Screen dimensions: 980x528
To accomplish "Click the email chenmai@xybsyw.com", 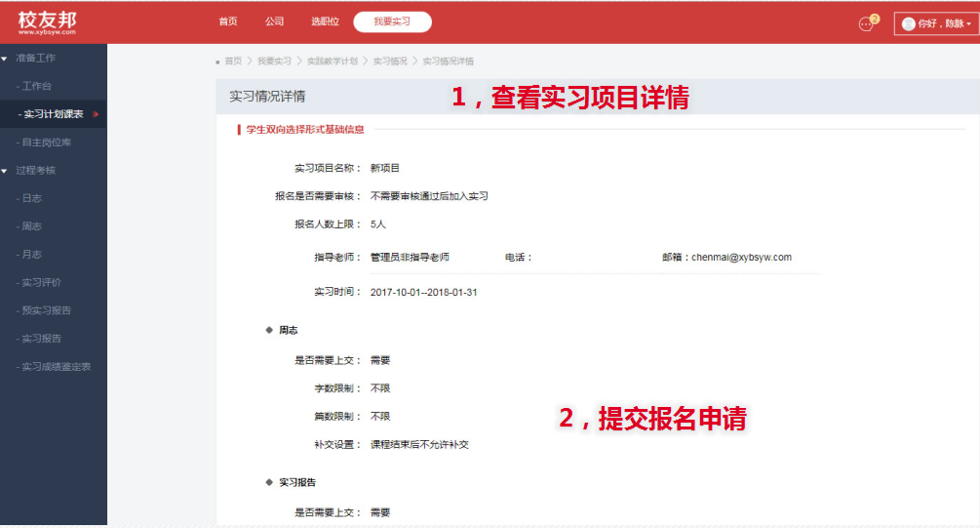I will [x=741, y=258].
